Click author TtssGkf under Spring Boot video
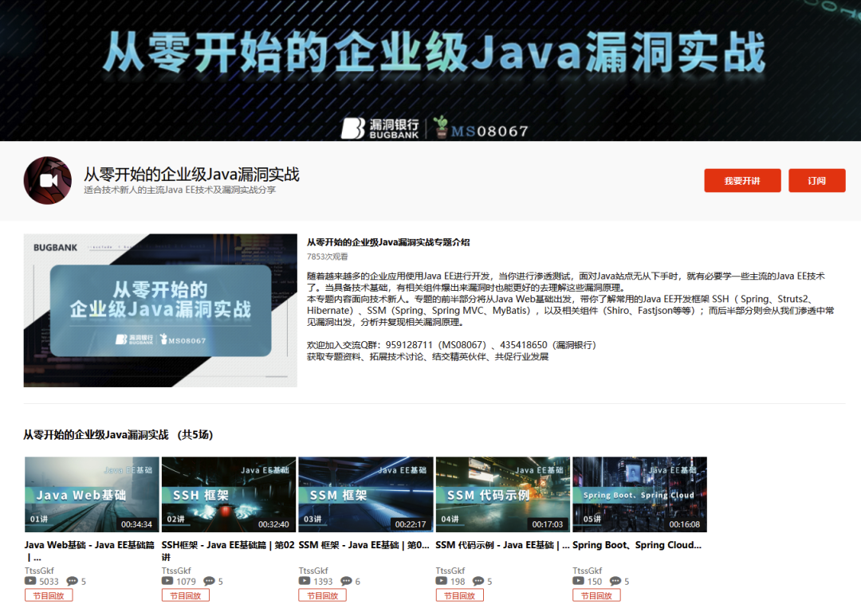This screenshot has width=861, height=616. (588, 571)
